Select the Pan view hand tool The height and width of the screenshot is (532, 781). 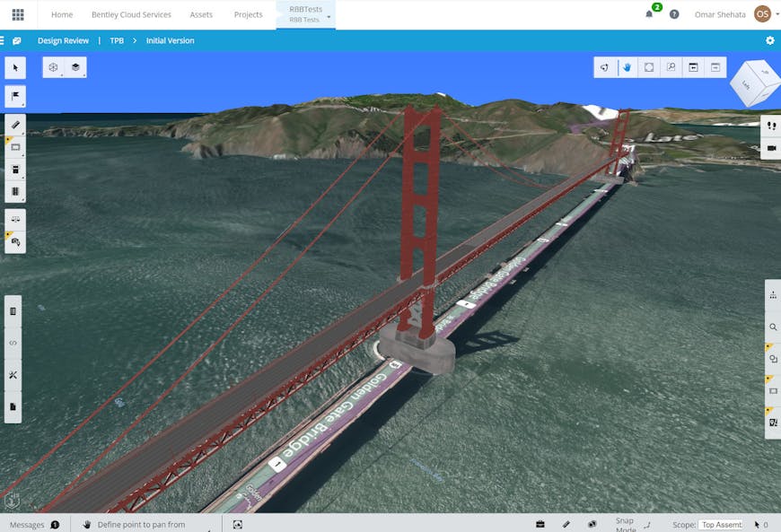click(627, 67)
